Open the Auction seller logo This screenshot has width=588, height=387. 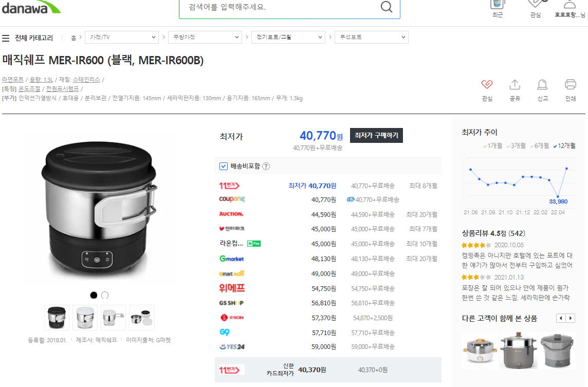tap(231, 214)
